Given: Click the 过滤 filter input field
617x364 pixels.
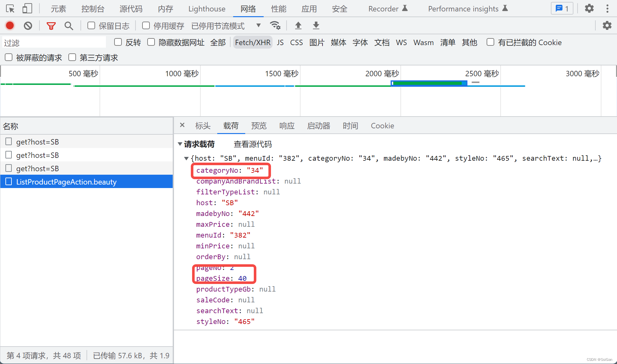Looking at the screenshot, I should click(54, 43).
